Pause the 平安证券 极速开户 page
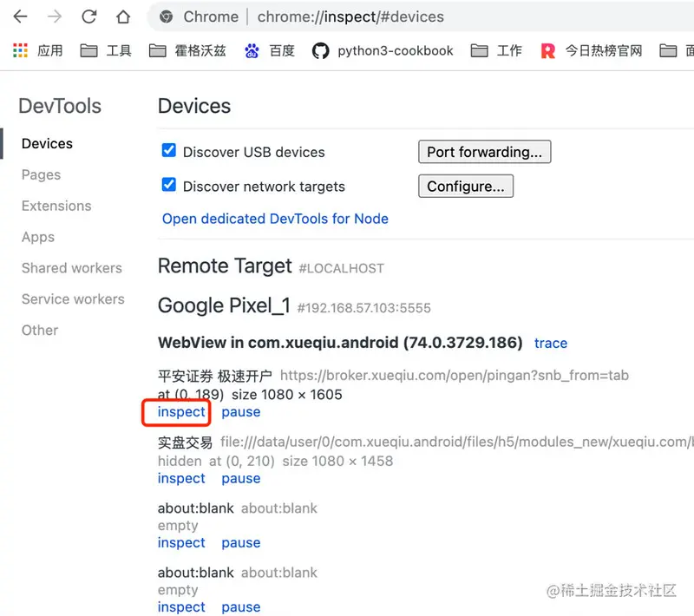 pyautogui.click(x=241, y=412)
